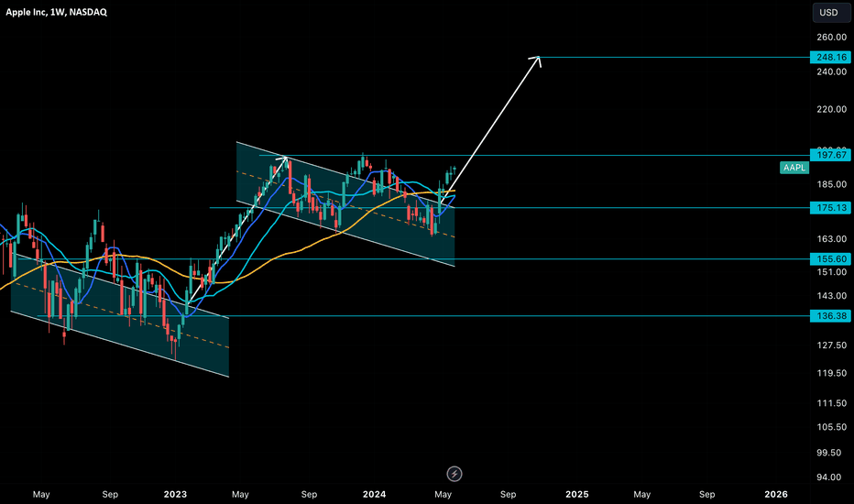Click the 105.50 price axis value
Viewport: 854px width, 504px height.
point(832,427)
